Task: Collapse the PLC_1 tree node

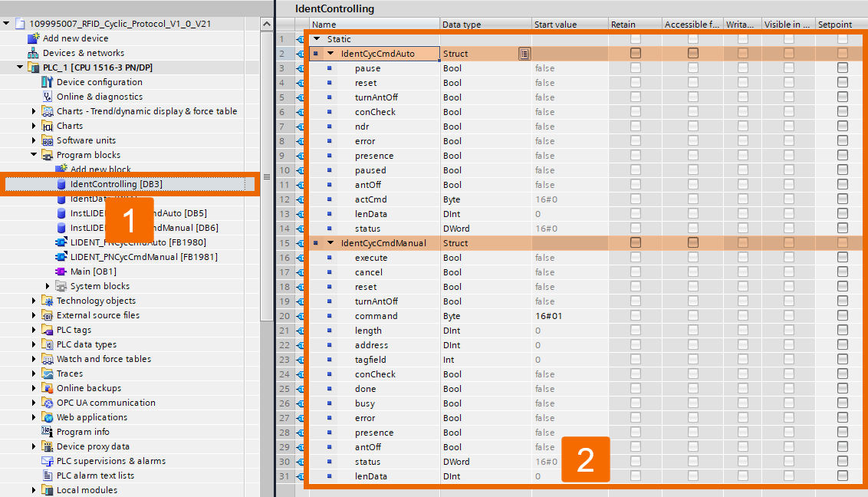Action: point(20,67)
